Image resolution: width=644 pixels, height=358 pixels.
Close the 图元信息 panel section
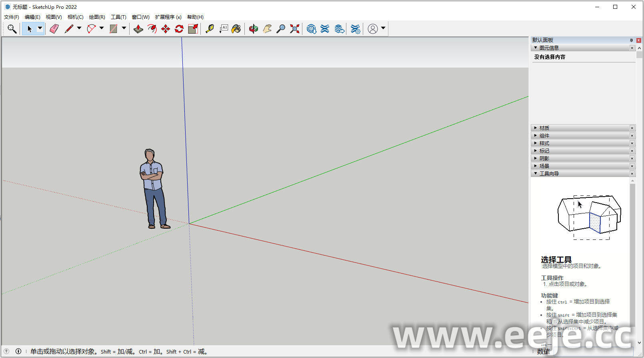coord(632,48)
